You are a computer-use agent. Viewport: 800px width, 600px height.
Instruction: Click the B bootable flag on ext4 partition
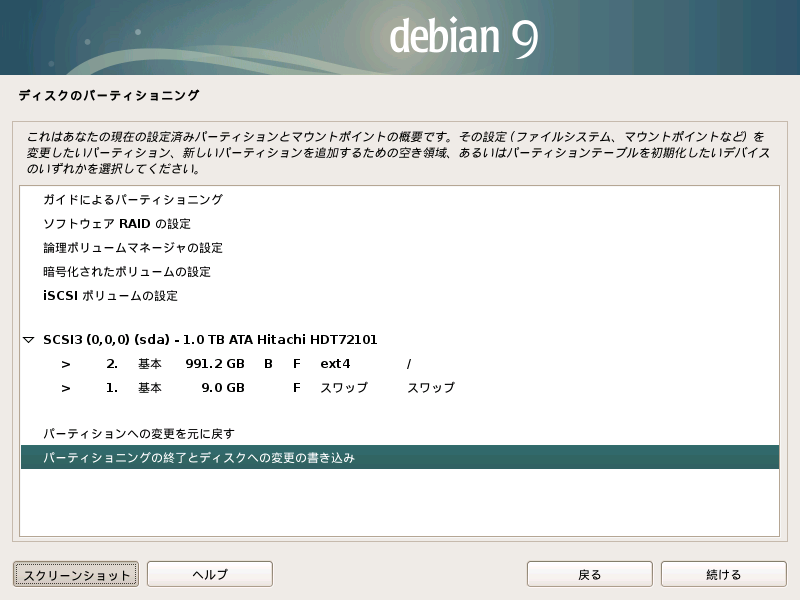click(x=268, y=364)
